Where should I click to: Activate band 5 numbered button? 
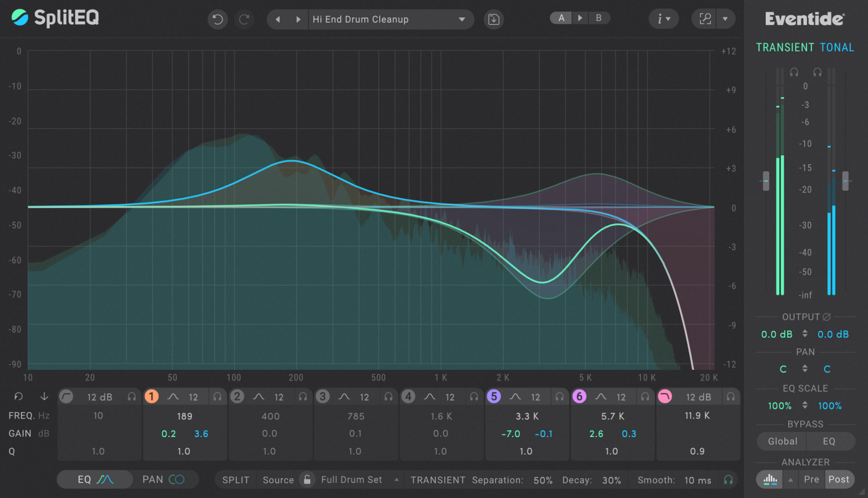pos(493,396)
